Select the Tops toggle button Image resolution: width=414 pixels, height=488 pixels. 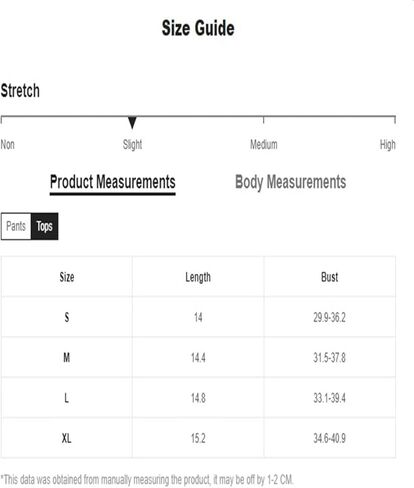[44, 226]
